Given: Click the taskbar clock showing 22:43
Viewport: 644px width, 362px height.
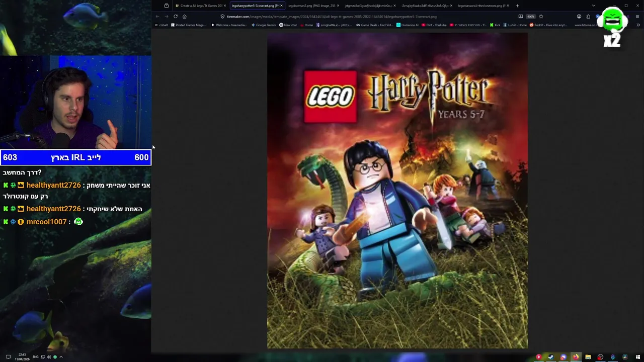Looking at the screenshot, I should point(22,356).
